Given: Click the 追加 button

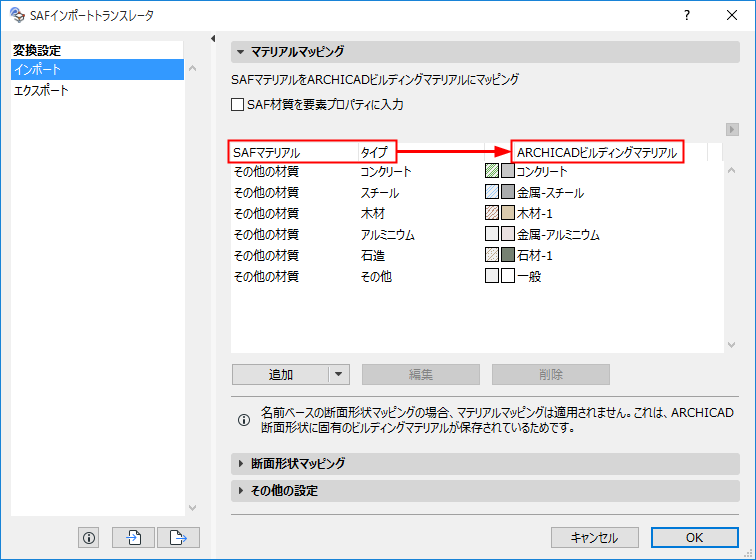Looking at the screenshot, I should click(281, 374).
